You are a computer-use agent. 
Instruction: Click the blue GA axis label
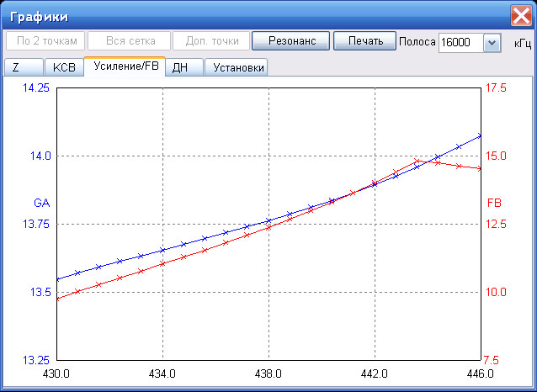(42, 203)
